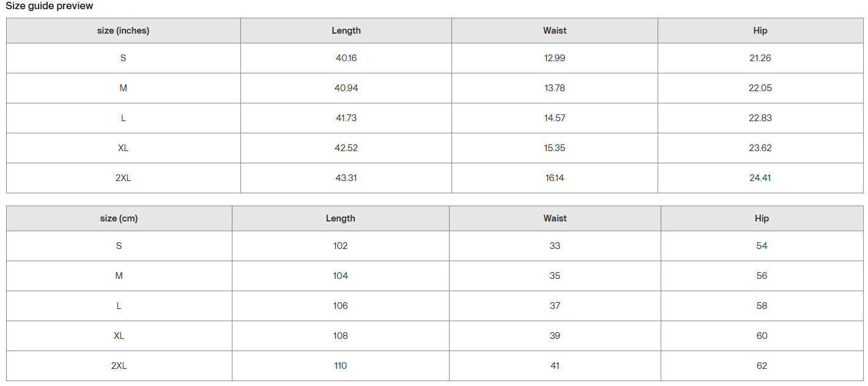Image resolution: width=868 pixels, height=386 pixels.
Task: Select the 'size (cm)' column header
Action: [119, 218]
